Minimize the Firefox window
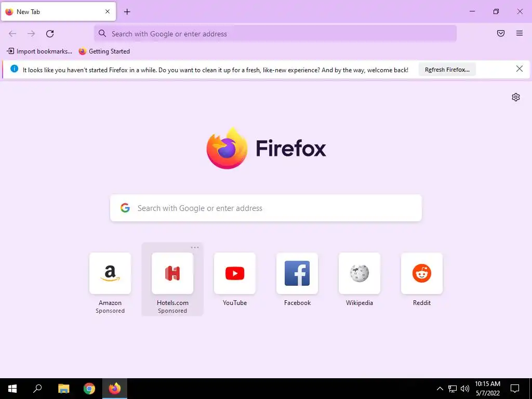The image size is (532, 399). (472, 11)
